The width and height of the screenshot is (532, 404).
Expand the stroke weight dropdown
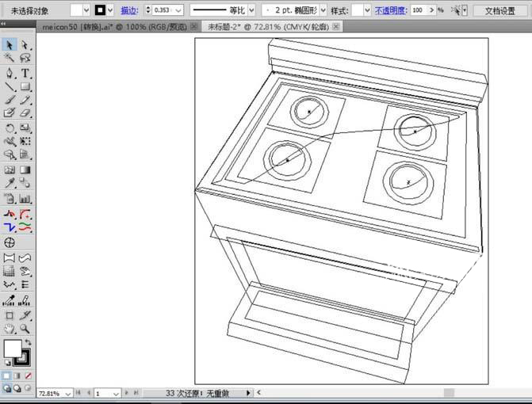click(x=178, y=10)
